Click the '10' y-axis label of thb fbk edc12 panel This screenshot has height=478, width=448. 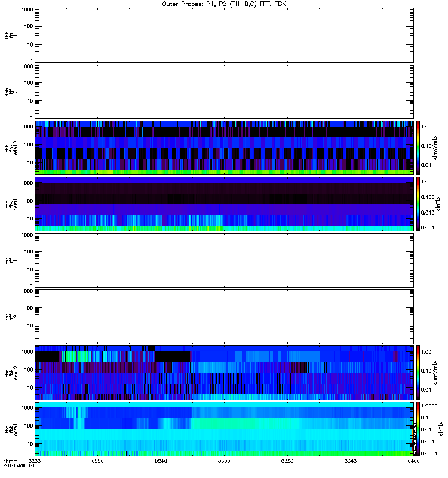[x=30, y=163]
